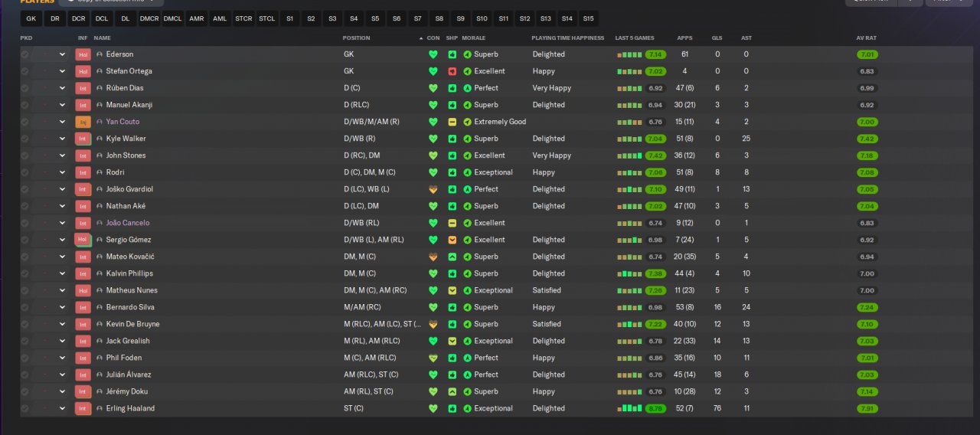980x435 pixels.
Task: Click Ederson's Hol information badge
Action: (83, 54)
